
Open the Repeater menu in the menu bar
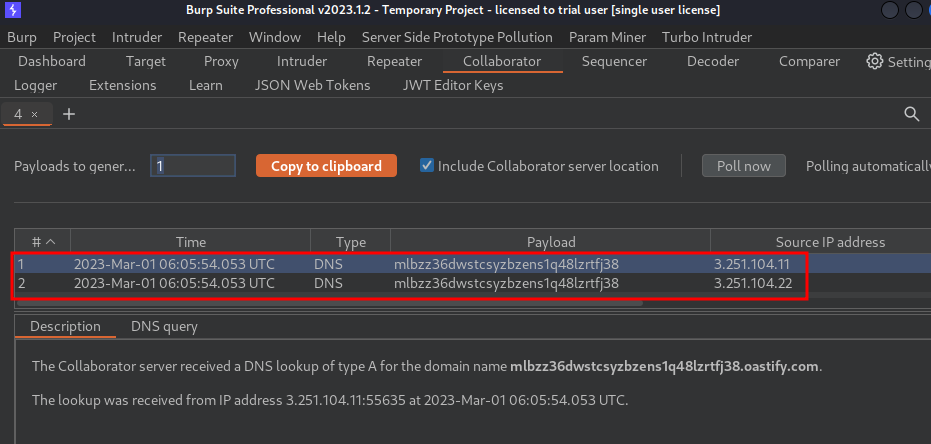click(205, 37)
